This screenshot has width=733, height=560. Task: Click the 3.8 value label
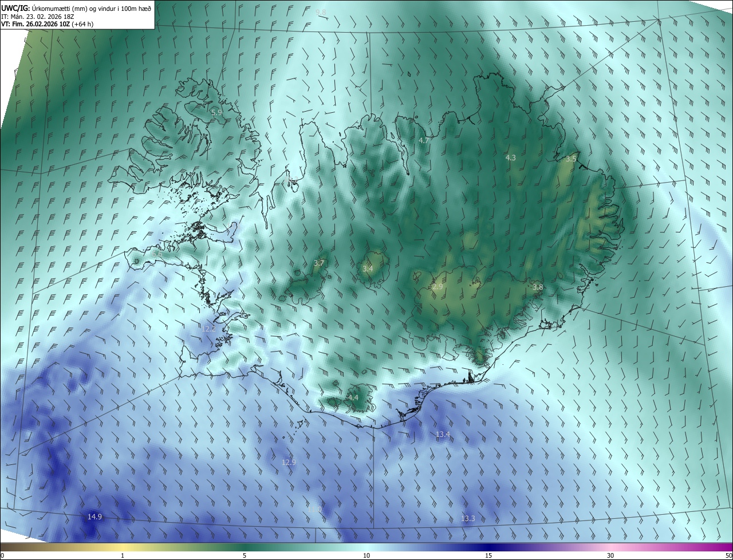tap(538, 287)
